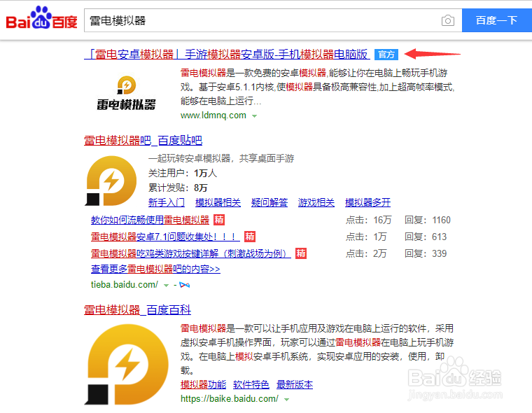Select the text 点击：2万
Image resolution: width=532 pixels, height=413 pixels.
tap(366, 253)
